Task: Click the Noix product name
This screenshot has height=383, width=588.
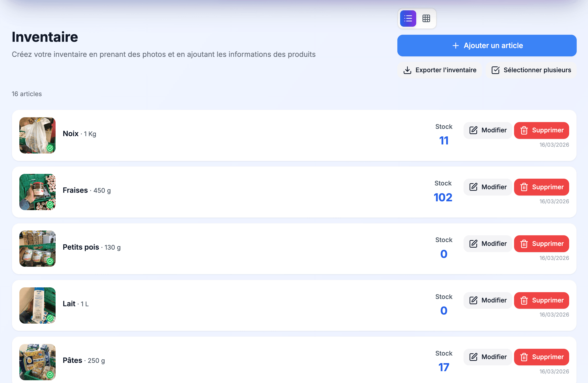Action: (x=71, y=134)
